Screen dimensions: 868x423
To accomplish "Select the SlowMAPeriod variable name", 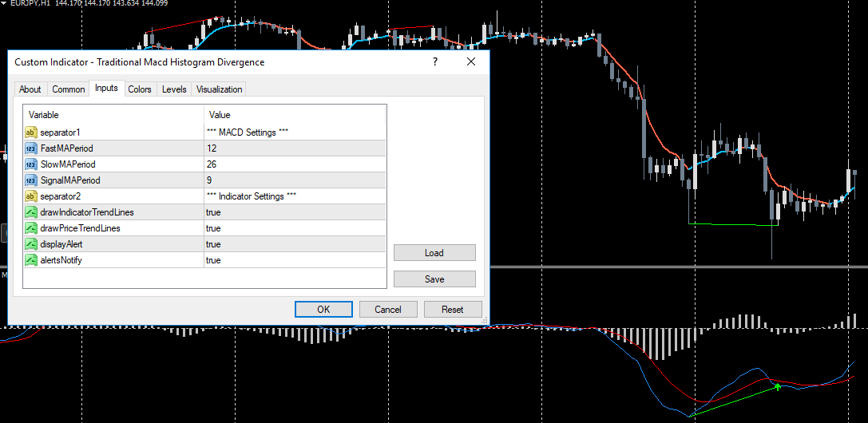I will (68, 164).
